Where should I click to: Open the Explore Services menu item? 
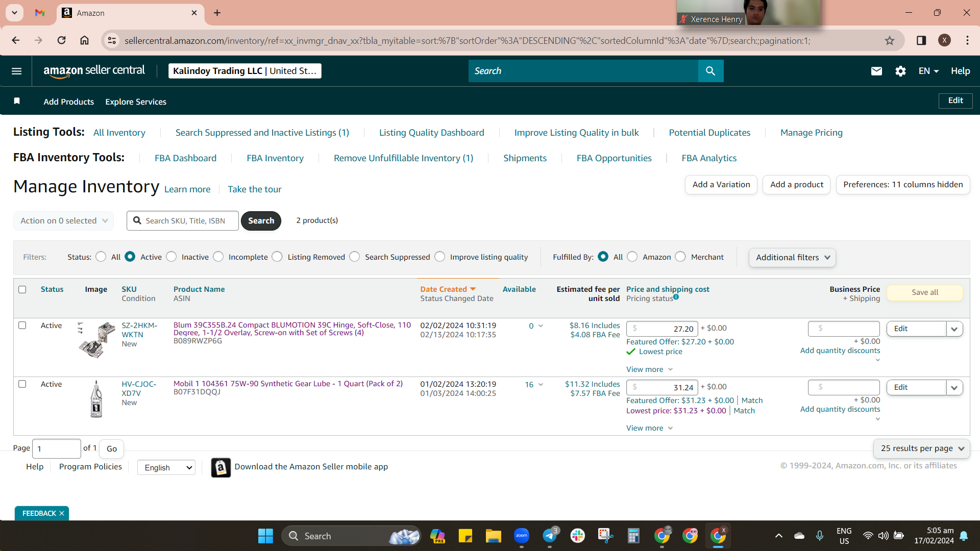pyautogui.click(x=136, y=102)
